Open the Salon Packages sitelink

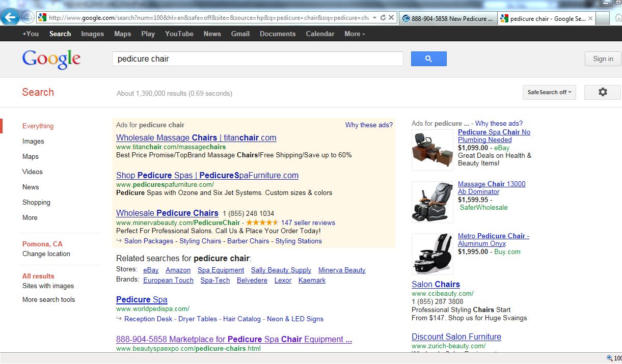pos(148,241)
